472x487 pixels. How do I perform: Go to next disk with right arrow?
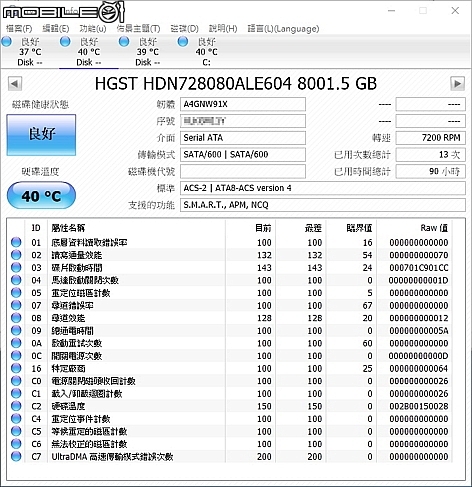click(457, 84)
